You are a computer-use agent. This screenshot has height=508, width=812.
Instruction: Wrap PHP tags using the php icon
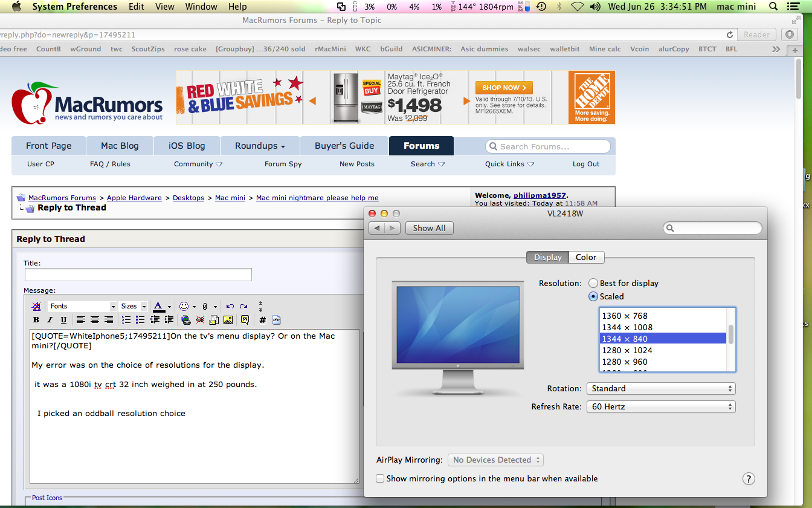pyautogui.click(x=277, y=320)
